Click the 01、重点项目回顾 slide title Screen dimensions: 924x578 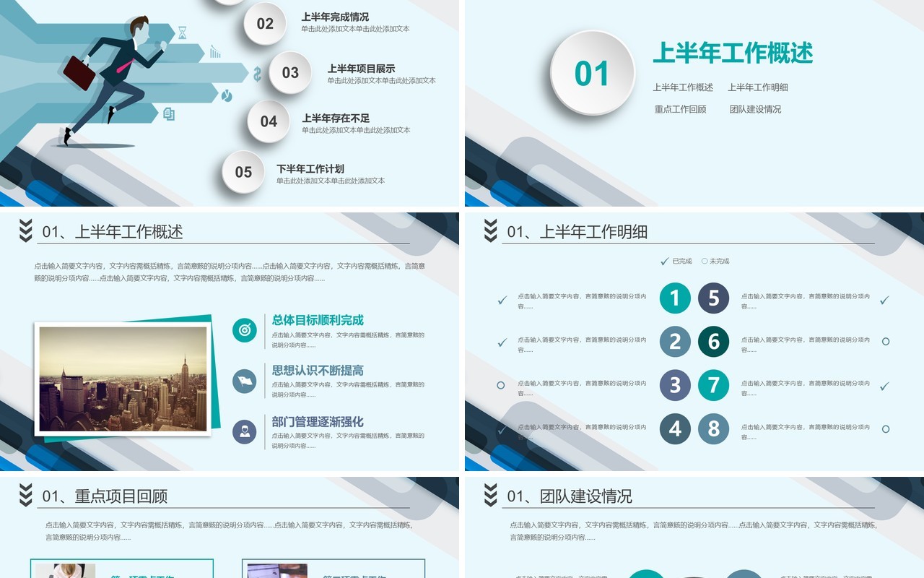tap(105, 496)
